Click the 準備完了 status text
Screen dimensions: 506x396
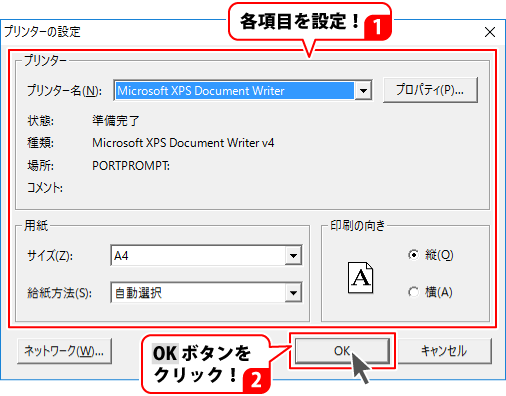116,120
